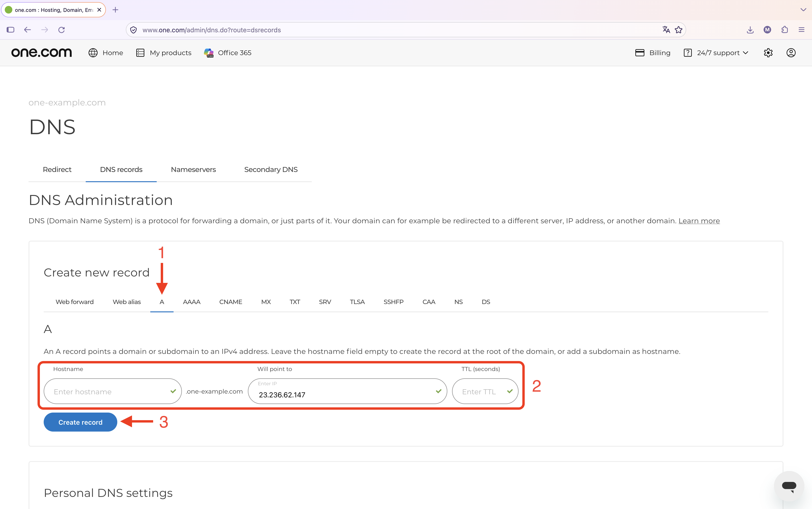Viewport: 812px width, 509px height.
Task: Click the site security shield icon
Action: pyautogui.click(x=134, y=30)
